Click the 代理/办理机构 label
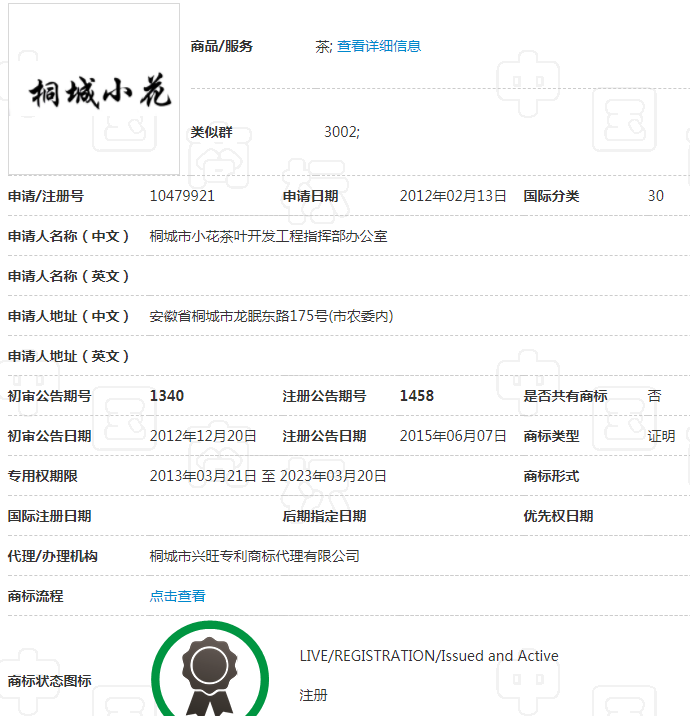 [x=53, y=556]
